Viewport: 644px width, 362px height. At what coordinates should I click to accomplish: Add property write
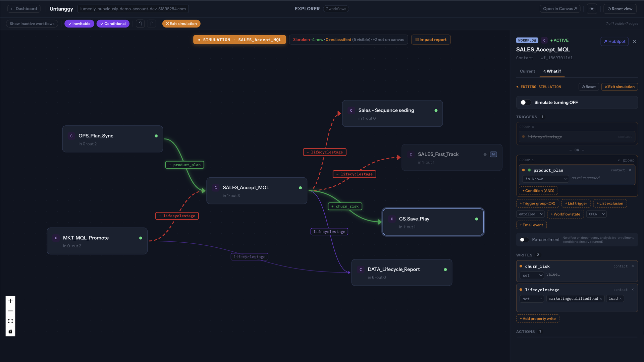point(538,319)
